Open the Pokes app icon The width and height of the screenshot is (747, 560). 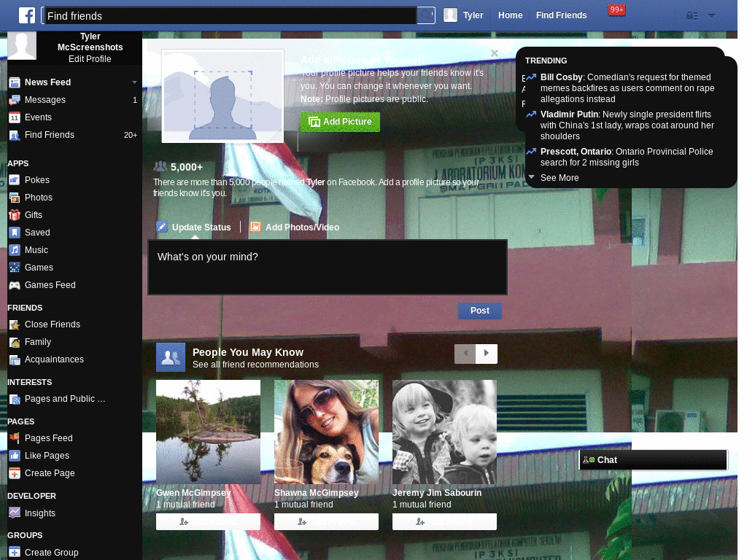pyautogui.click(x=15, y=180)
